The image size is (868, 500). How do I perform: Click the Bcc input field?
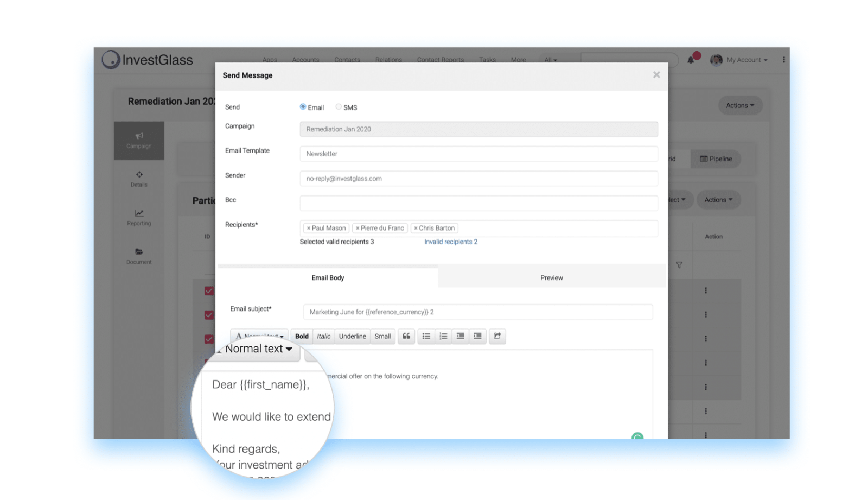click(478, 203)
